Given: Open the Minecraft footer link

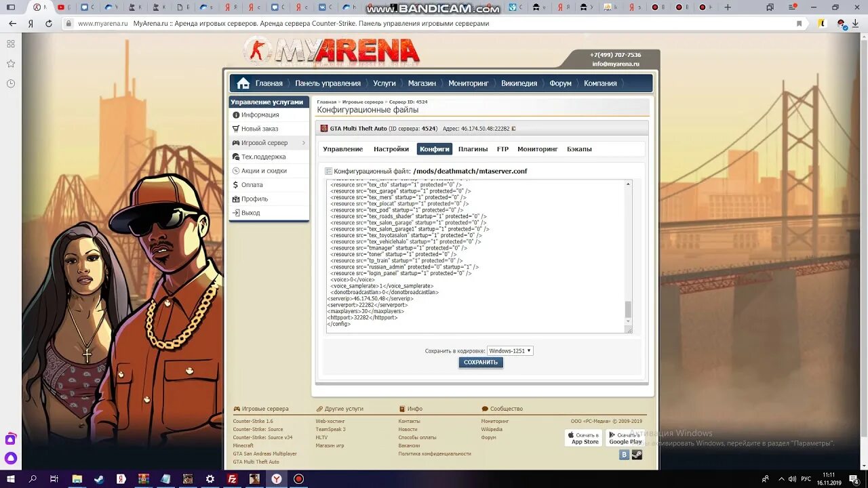Looking at the screenshot, I should tap(243, 445).
